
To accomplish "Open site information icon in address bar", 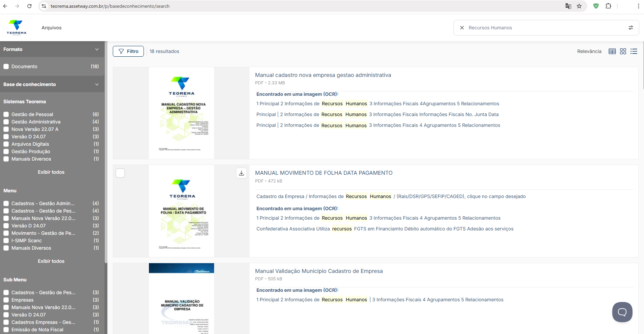I will click(44, 6).
